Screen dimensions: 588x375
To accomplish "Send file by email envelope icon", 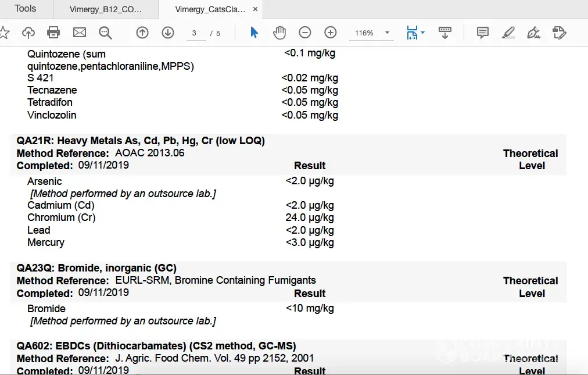I will [x=79, y=33].
